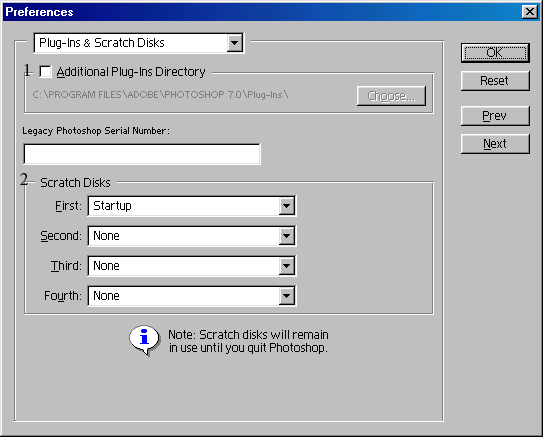This screenshot has width=543, height=437.
Task: Close the Preferences dialog window
Action: (x=530, y=12)
